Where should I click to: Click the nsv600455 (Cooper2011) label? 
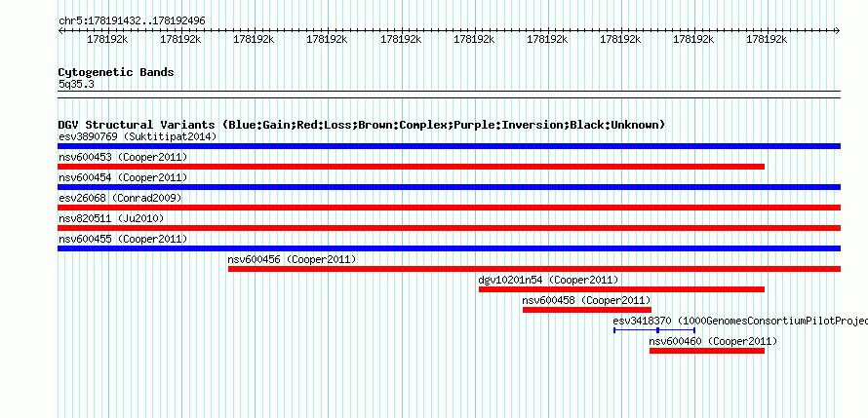click(123, 239)
